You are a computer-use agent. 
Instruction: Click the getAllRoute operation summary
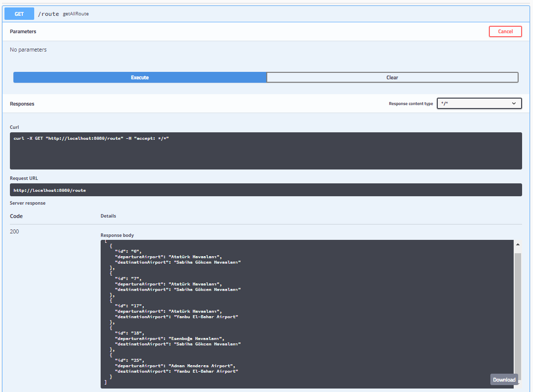pos(75,14)
